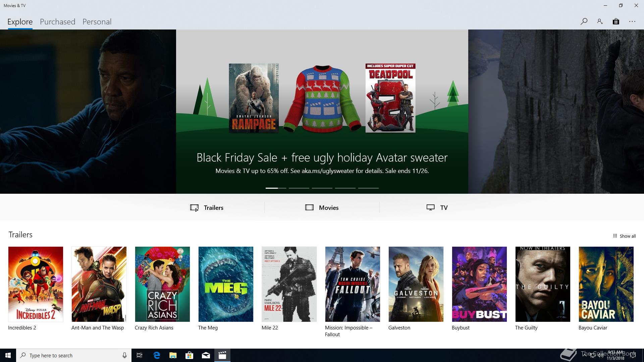This screenshot has width=644, height=362.
Task: Select the second carousel page indicator
Action: coord(299,188)
